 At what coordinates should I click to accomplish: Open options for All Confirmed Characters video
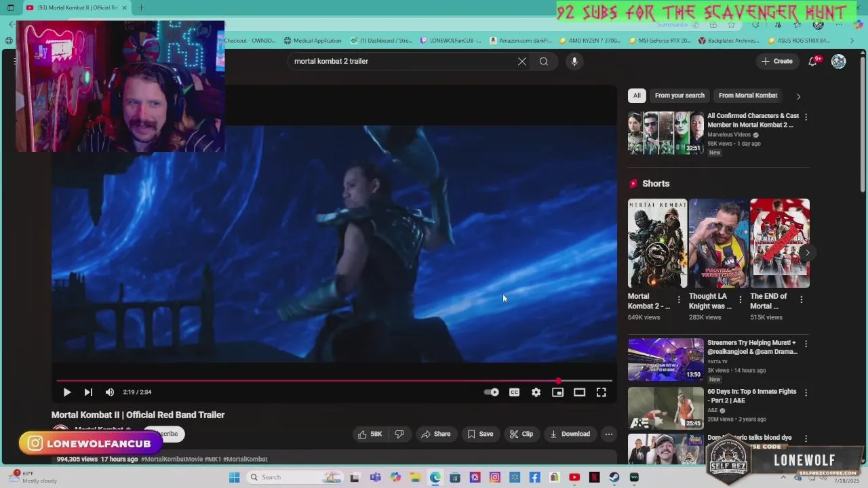pos(806,117)
